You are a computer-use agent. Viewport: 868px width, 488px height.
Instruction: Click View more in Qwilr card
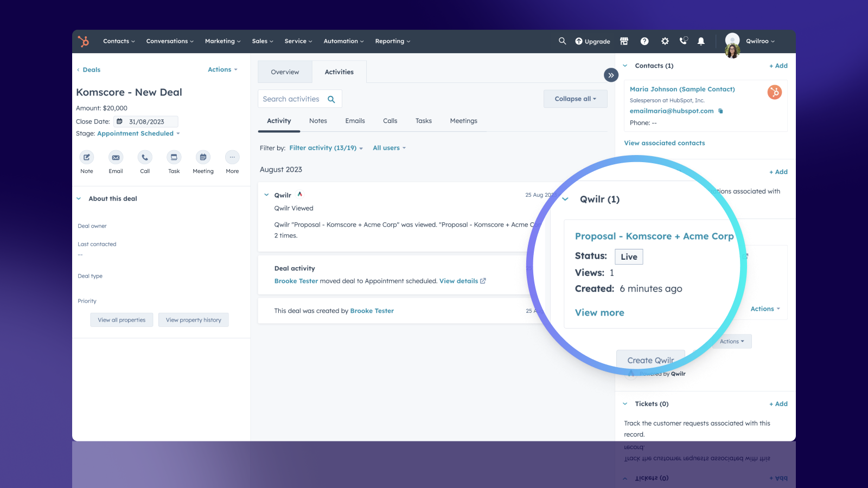click(599, 313)
